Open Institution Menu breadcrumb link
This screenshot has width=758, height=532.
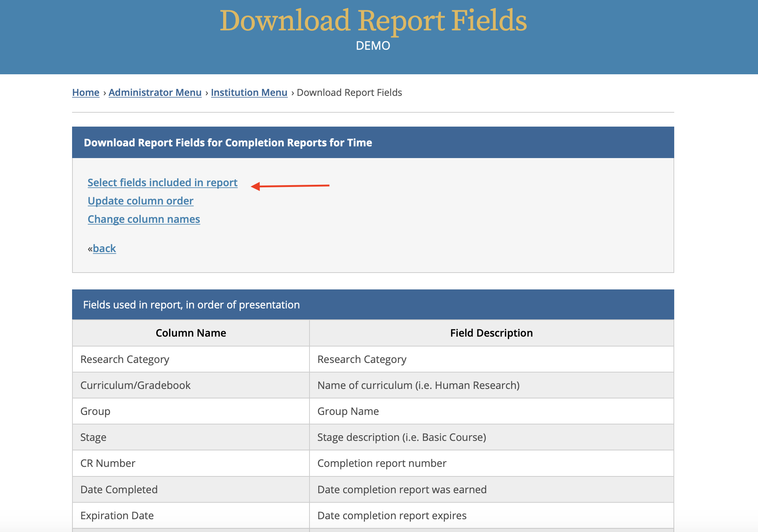point(249,93)
